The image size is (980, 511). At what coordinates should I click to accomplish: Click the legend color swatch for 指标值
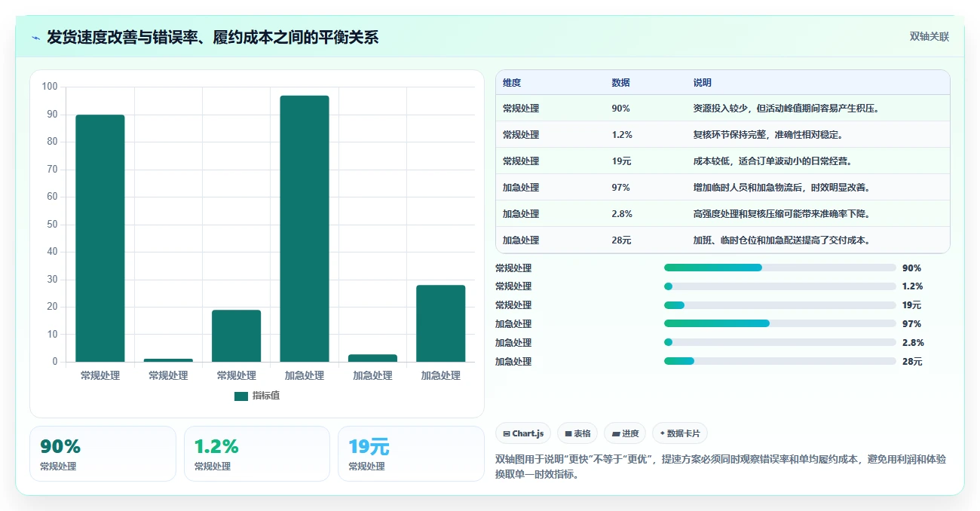click(x=240, y=396)
